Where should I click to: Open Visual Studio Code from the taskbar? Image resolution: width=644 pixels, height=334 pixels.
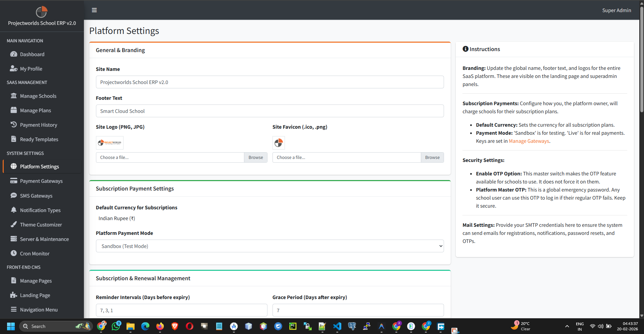pos(337,326)
